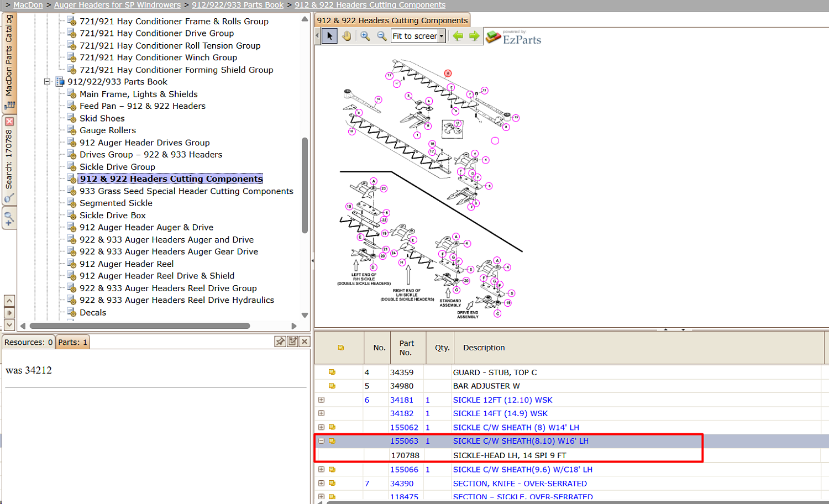This screenshot has height=504, width=829.
Task: Click the 922 & 933 Auger Headers Reel Drive Hydraulics icon
Action: click(x=72, y=300)
